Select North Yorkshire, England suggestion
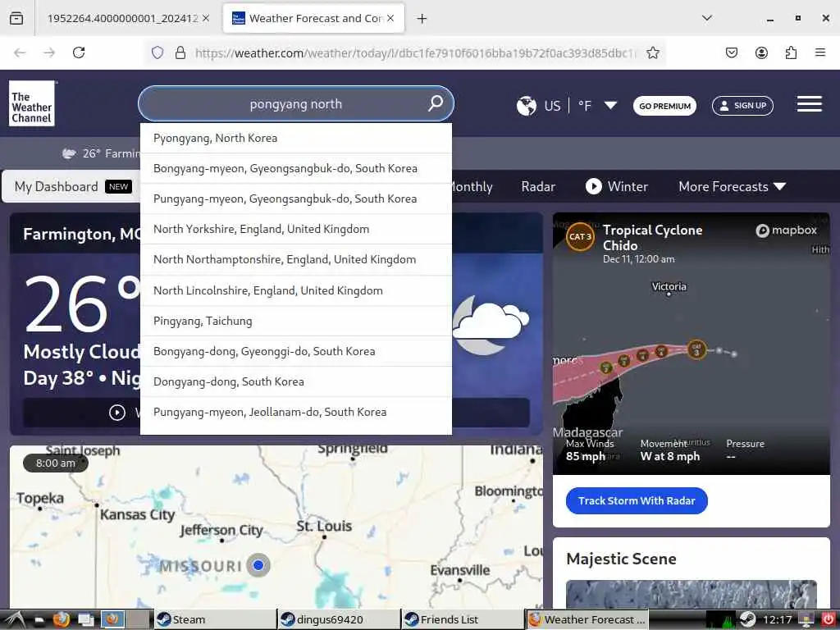The width and height of the screenshot is (840, 630). coord(296,230)
